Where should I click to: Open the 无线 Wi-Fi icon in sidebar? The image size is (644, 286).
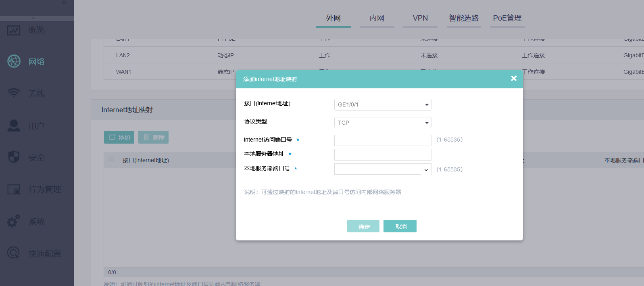coord(14,93)
